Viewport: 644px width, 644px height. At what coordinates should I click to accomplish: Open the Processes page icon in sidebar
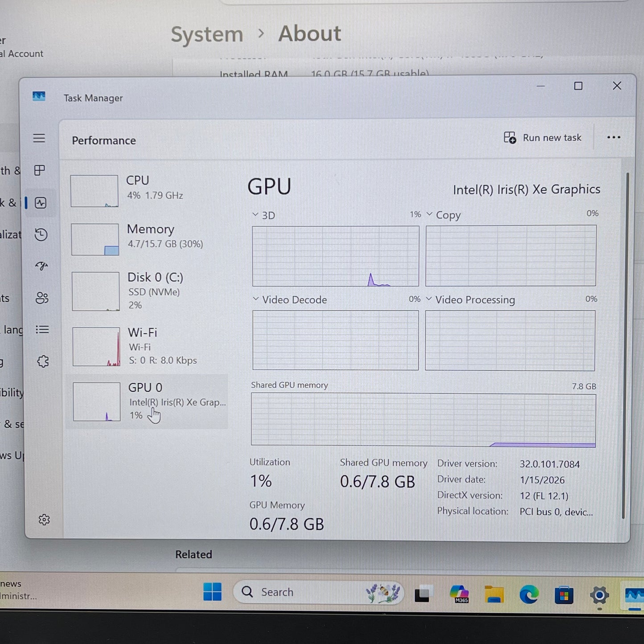(40, 170)
